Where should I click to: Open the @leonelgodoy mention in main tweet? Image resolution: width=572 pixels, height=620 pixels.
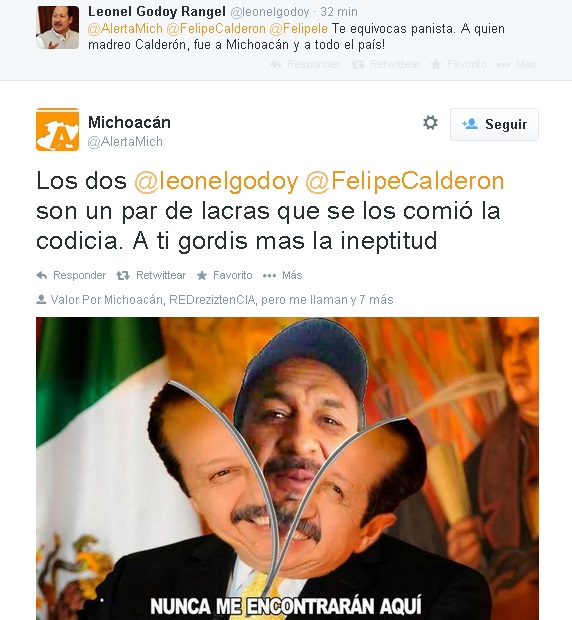(216, 181)
